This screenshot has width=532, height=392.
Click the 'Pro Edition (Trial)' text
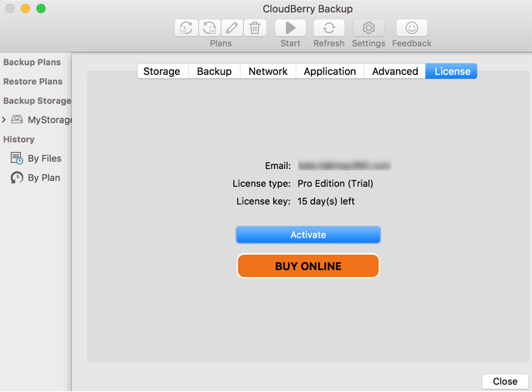335,184
